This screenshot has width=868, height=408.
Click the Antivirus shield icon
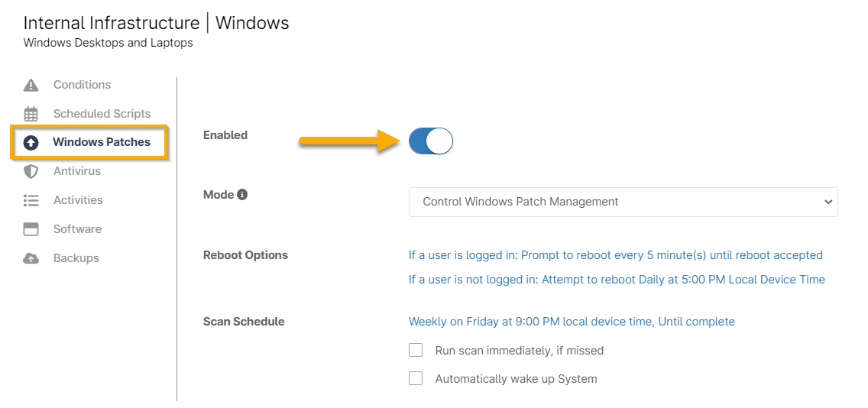click(31, 171)
